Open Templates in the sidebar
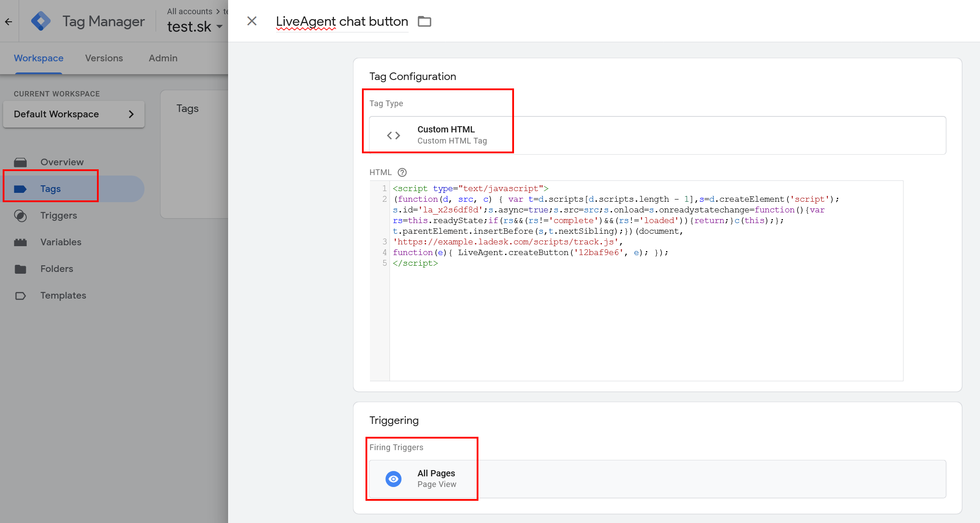This screenshot has width=980, height=523. [63, 295]
